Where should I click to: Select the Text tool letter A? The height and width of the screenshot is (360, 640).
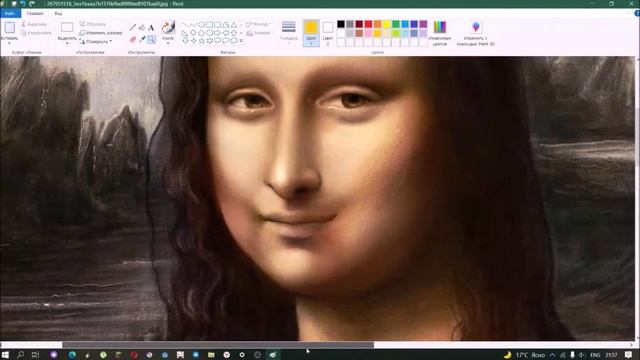coord(151,28)
